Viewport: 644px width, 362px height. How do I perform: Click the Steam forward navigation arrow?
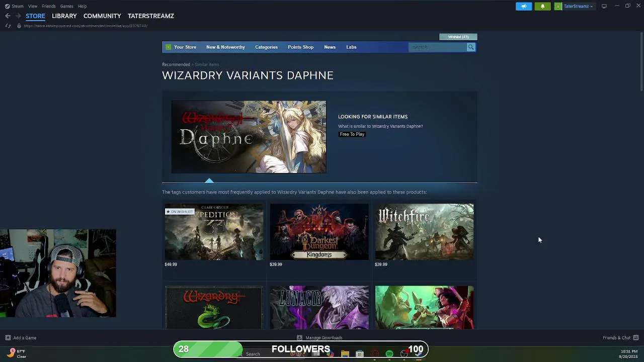coord(18,16)
